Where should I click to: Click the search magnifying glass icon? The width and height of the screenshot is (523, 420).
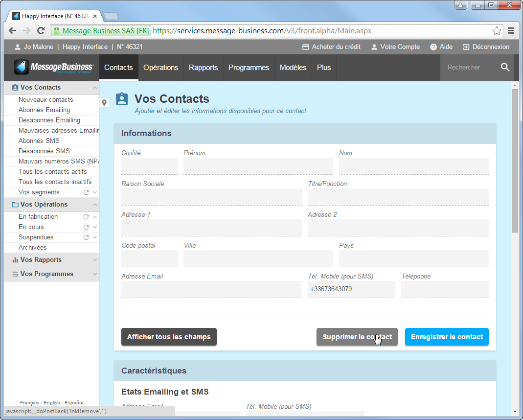pos(505,68)
